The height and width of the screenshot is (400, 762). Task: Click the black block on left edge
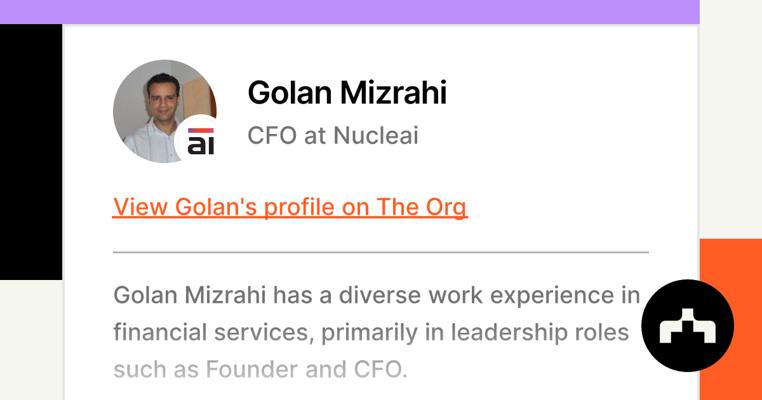click(30, 150)
